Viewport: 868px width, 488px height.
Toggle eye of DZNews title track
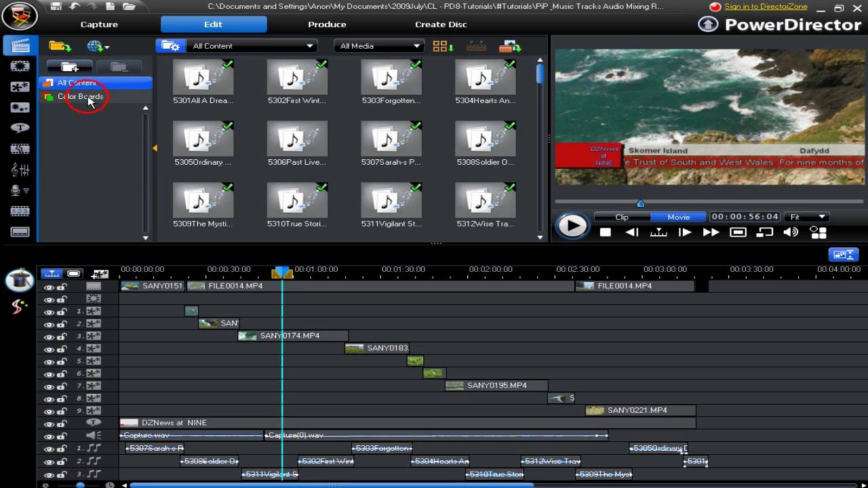click(49, 424)
